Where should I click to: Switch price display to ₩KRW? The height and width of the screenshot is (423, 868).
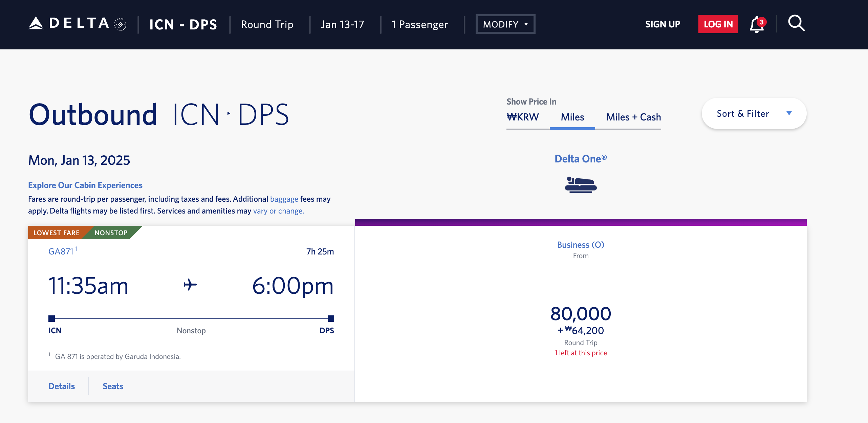pyautogui.click(x=523, y=117)
